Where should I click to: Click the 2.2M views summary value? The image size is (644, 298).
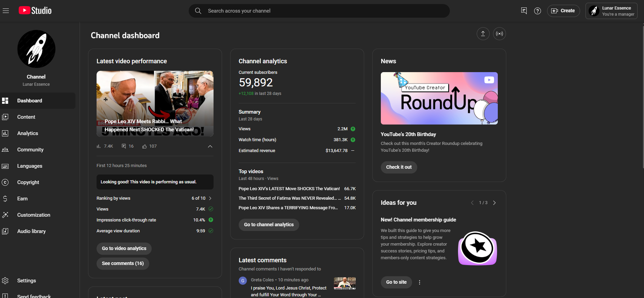pyautogui.click(x=342, y=129)
